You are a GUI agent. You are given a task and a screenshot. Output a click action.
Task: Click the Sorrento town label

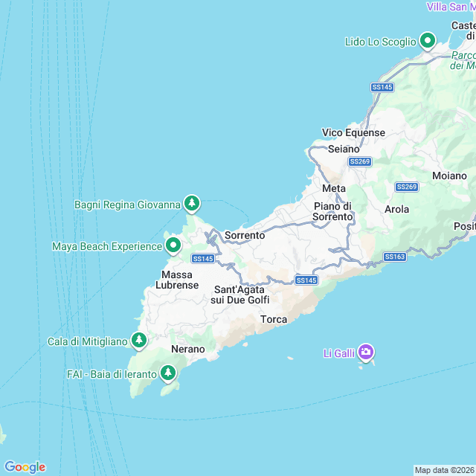245,235
